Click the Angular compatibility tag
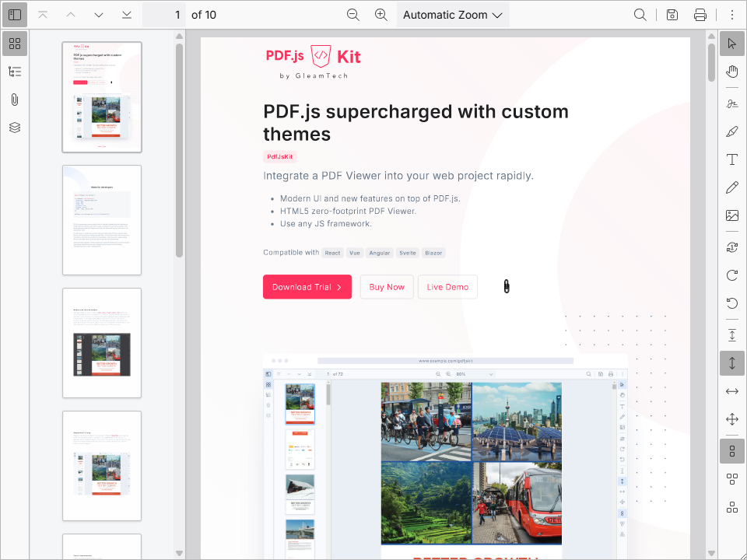Viewport: 747px width, 560px height. (380, 253)
